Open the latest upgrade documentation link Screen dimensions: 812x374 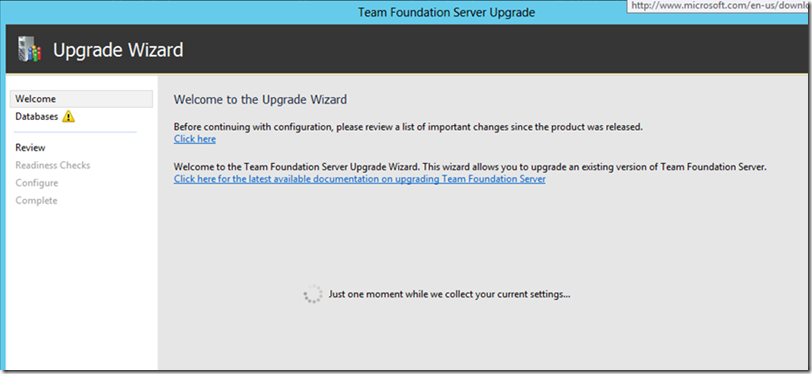coord(359,179)
